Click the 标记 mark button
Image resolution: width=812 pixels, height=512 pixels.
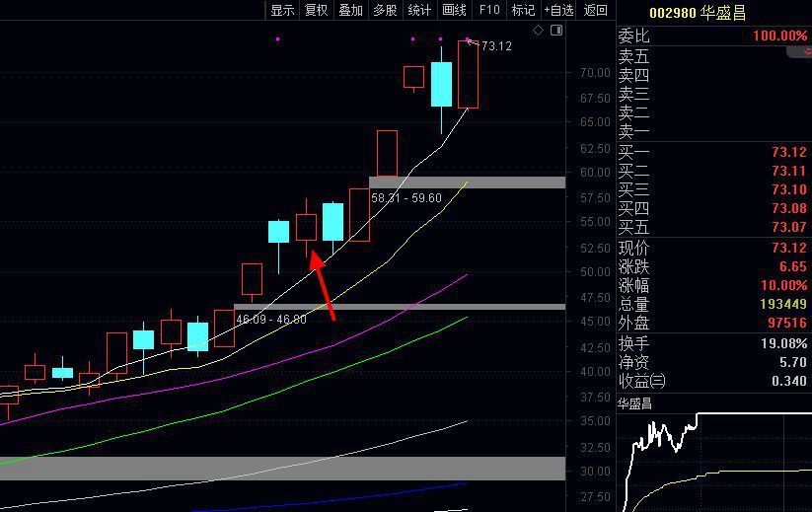(x=523, y=10)
